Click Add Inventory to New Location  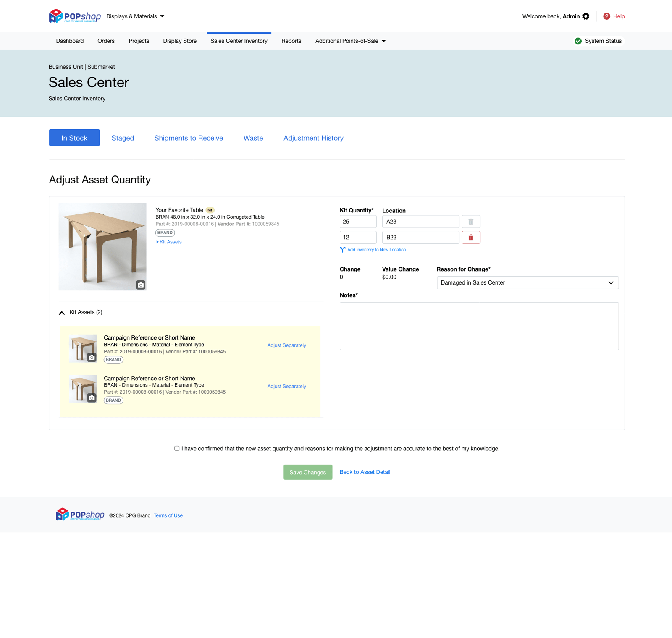tap(376, 250)
